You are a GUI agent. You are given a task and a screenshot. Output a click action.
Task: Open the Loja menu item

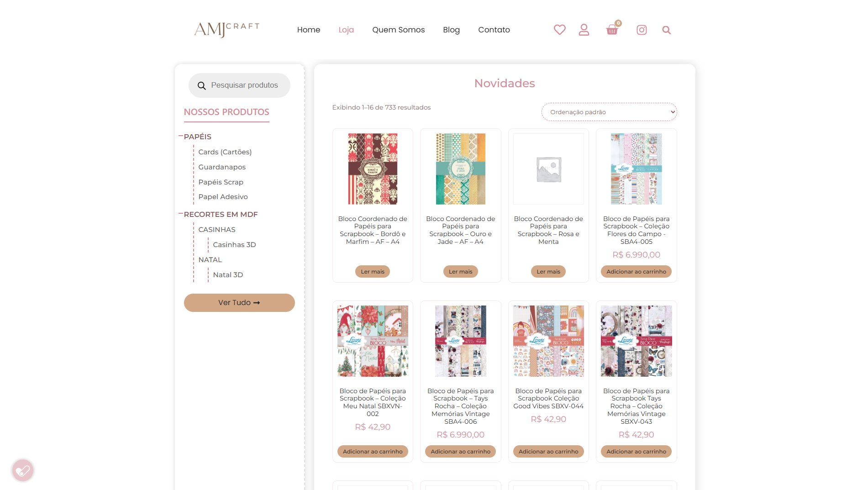pyautogui.click(x=346, y=30)
